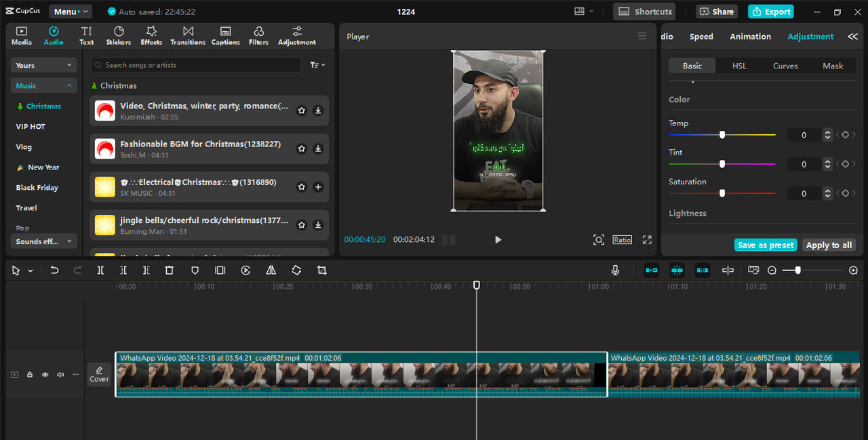Mute the main video track audio
This screenshot has height=440, width=868.
[60, 374]
